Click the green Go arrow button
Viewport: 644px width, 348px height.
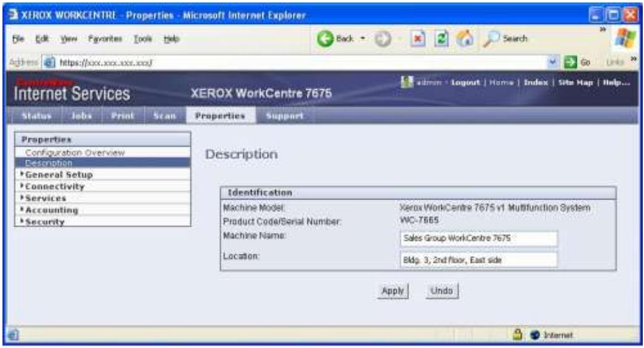coord(571,62)
